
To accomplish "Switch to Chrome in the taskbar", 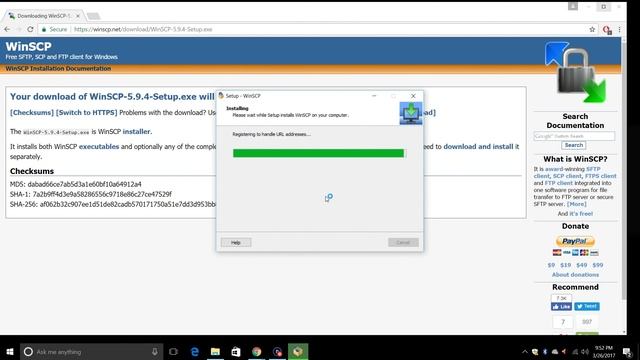I will pyautogui.click(x=256, y=351).
